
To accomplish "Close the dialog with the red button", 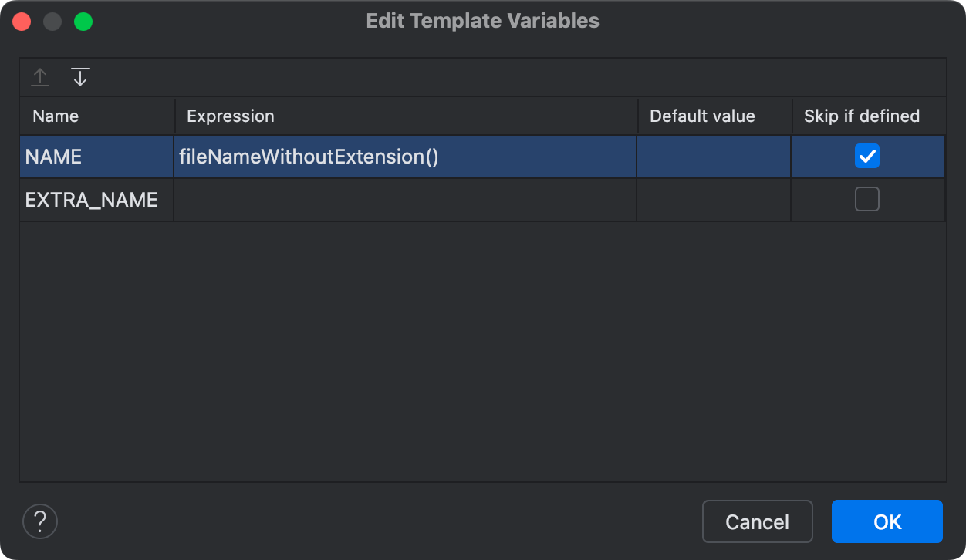I will point(22,22).
